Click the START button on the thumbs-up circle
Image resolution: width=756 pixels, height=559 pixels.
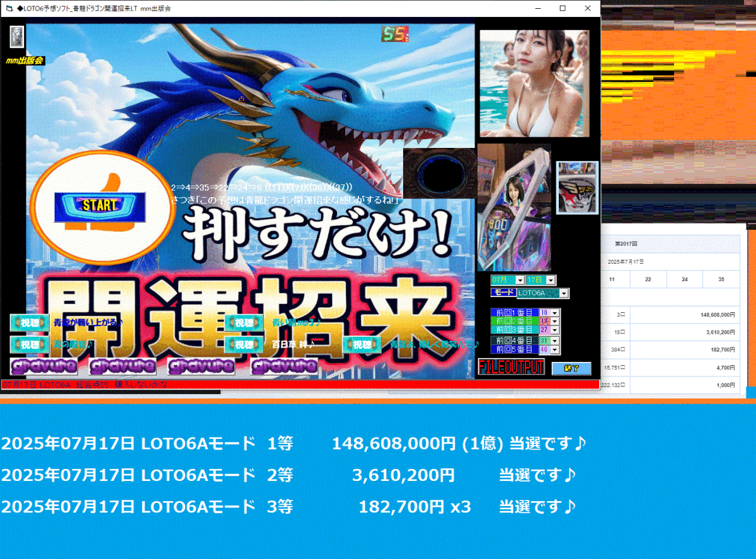coord(100,206)
